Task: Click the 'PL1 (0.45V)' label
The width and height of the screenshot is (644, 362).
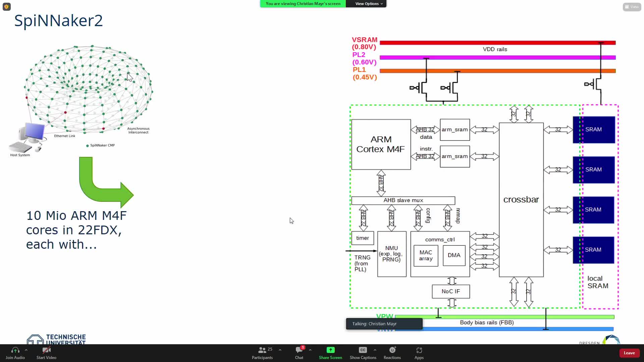Action: coord(365,73)
